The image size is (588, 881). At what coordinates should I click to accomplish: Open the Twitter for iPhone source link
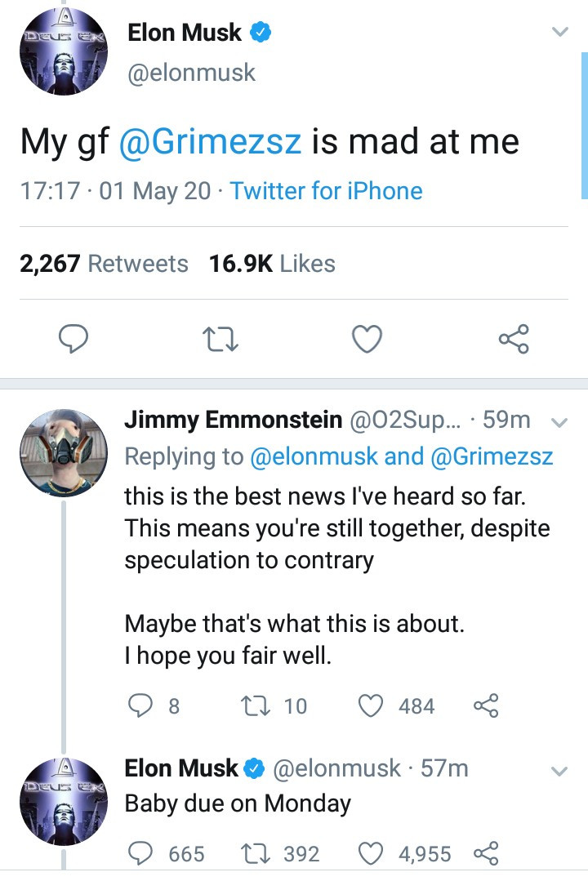click(326, 191)
